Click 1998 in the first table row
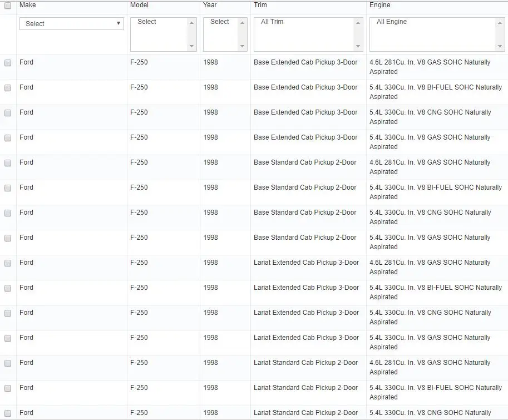 pyautogui.click(x=210, y=62)
